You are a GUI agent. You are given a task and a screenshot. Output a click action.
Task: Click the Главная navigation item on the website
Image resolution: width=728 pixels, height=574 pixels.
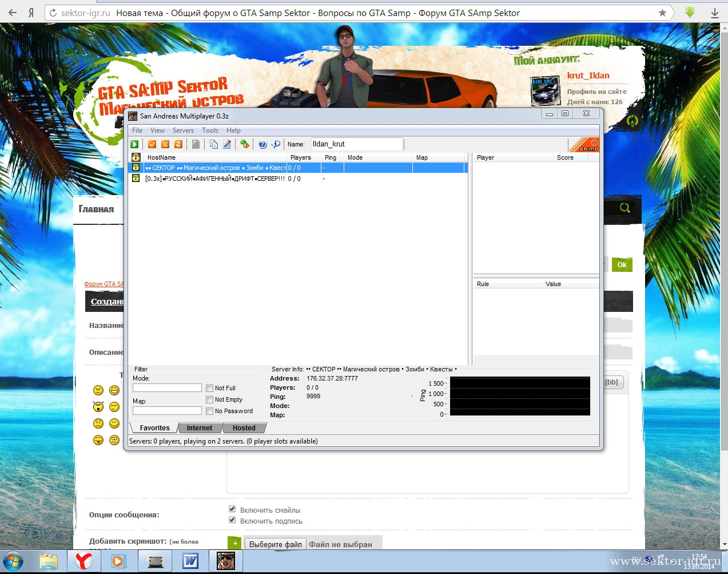[x=96, y=209]
